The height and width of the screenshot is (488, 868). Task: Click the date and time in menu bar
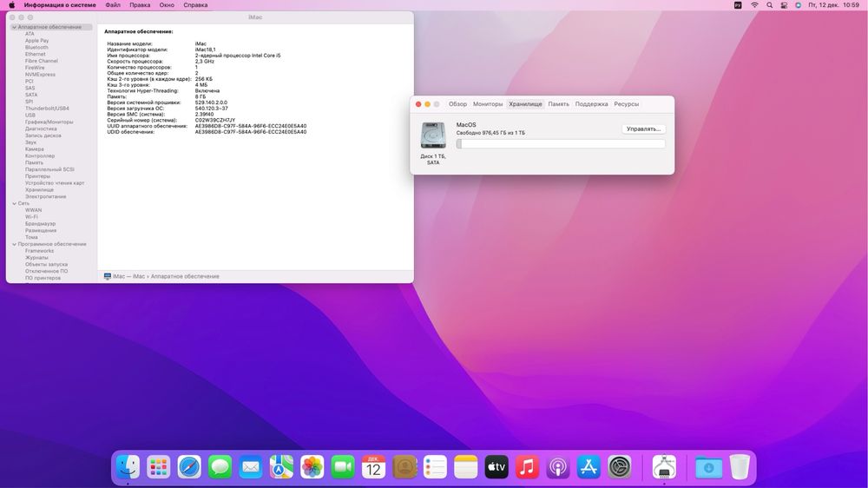(833, 5)
